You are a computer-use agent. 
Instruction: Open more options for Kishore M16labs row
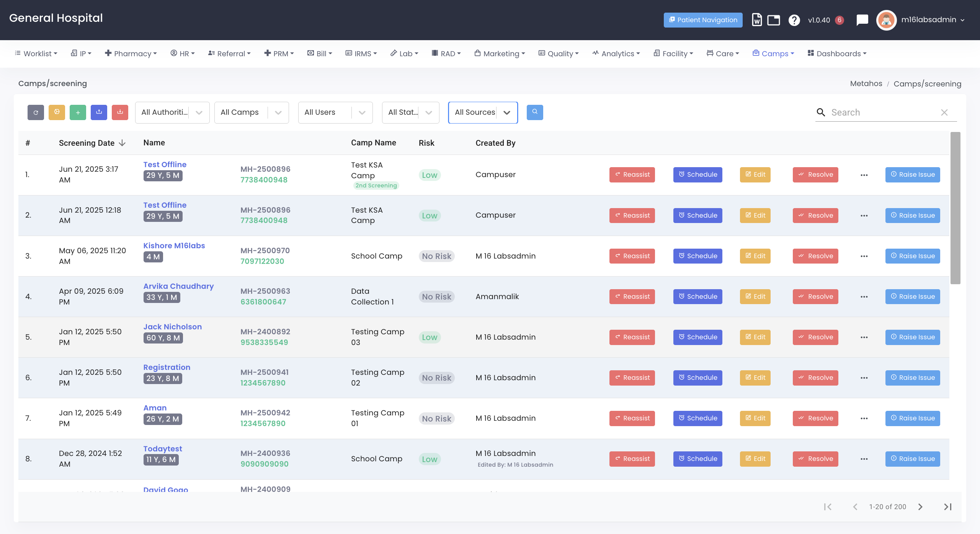pyautogui.click(x=864, y=256)
